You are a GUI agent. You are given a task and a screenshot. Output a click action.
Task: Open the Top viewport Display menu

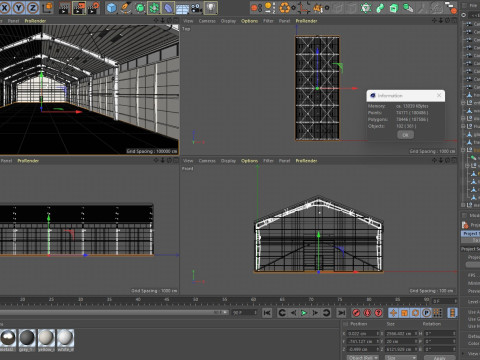point(228,21)
